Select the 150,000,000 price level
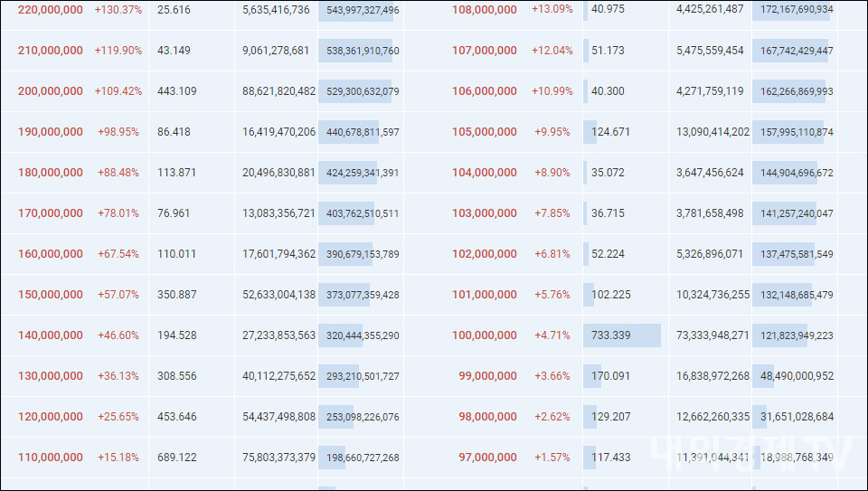This screenshot has height=491, width=868. pyautogui.click(x=50, y=295)
